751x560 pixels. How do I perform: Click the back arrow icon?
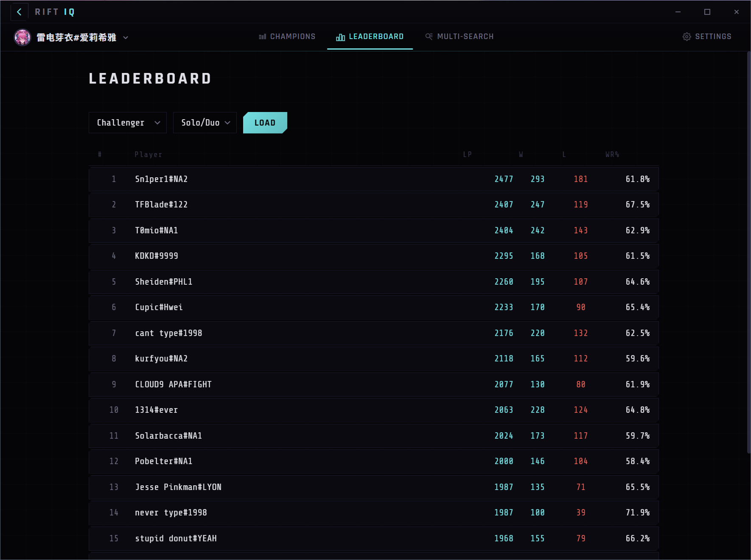click(x=19, y=12)
